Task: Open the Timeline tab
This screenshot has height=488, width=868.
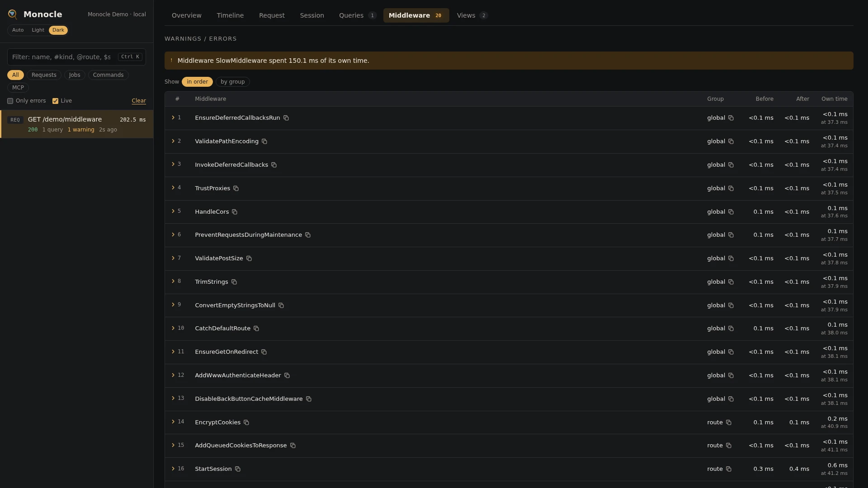Action: [230, 15]
